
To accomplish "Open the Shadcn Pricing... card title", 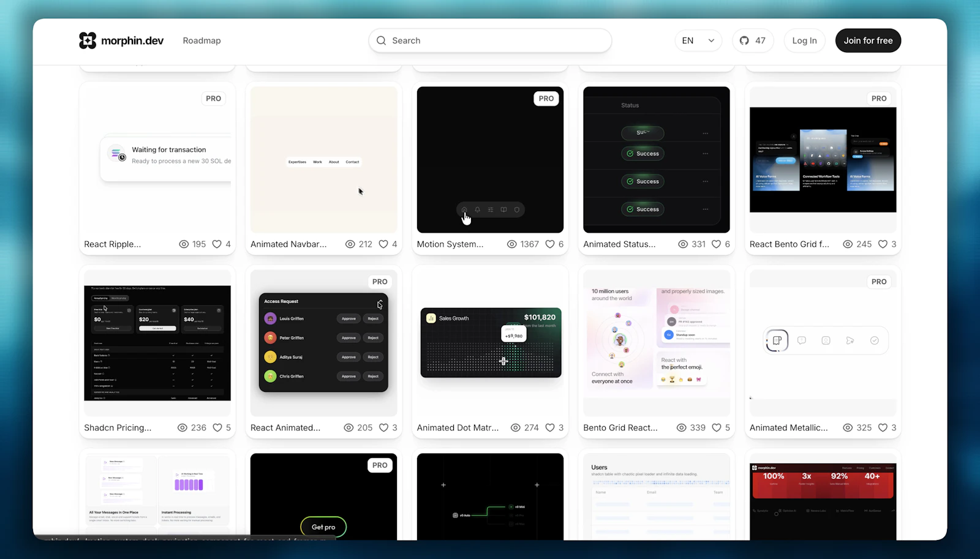I will tap(118, 428).
